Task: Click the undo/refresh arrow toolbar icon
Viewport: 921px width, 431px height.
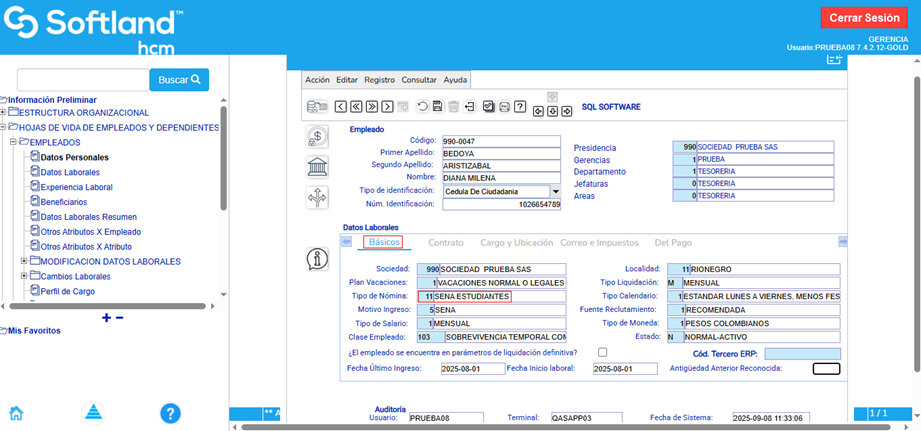Action: [x=422, y=107]
